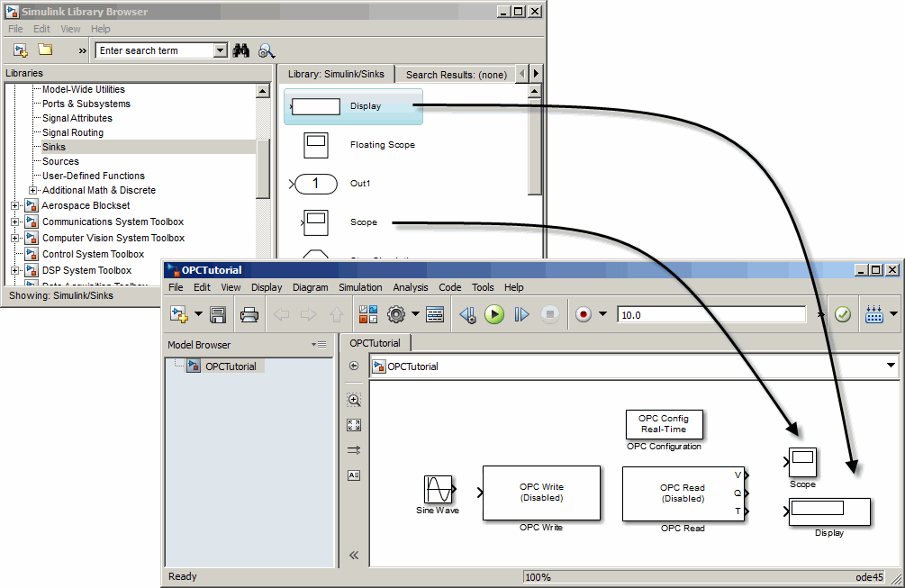Open Diagram menu in OPCTutorial window

(310, 287)
